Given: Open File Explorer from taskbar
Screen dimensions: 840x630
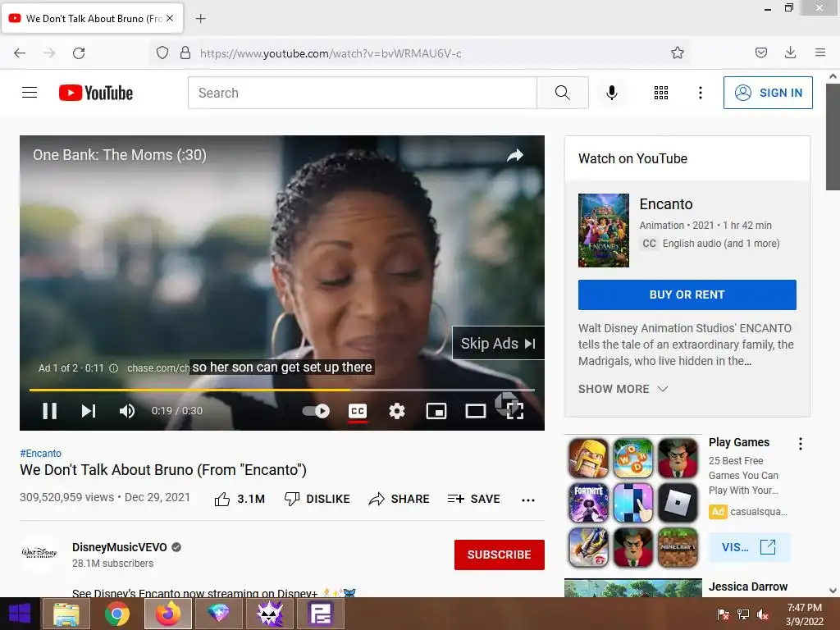Looking at the screenshot, I should [66, 614].
